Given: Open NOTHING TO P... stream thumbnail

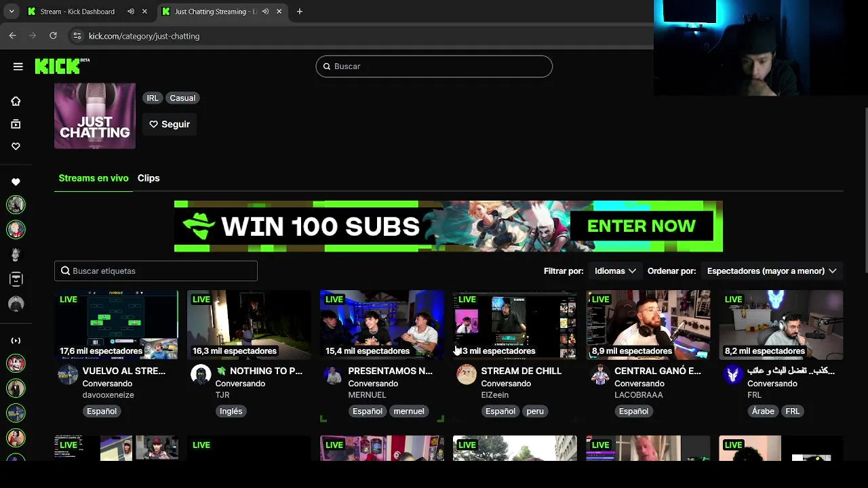Looking at the screenshot, I should [x=249, y=325].
